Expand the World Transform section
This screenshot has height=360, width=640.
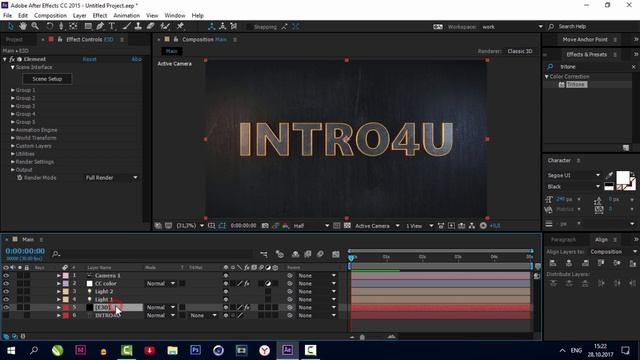click(13, 138)
